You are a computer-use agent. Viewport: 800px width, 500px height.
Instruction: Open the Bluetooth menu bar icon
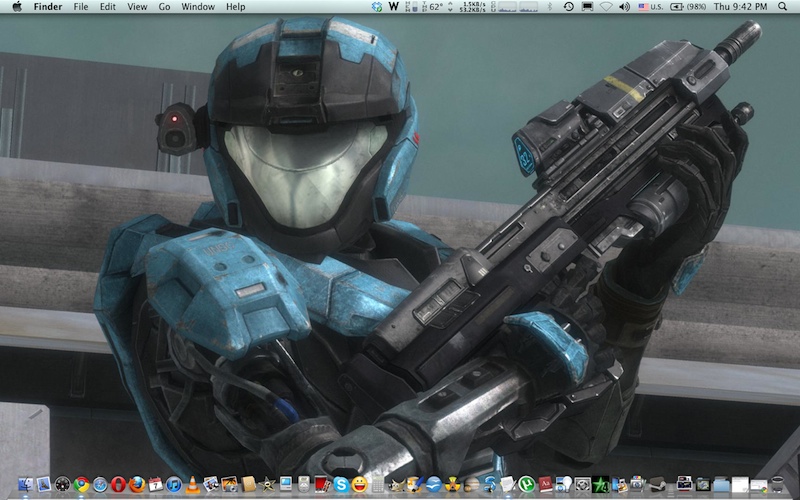550,7
